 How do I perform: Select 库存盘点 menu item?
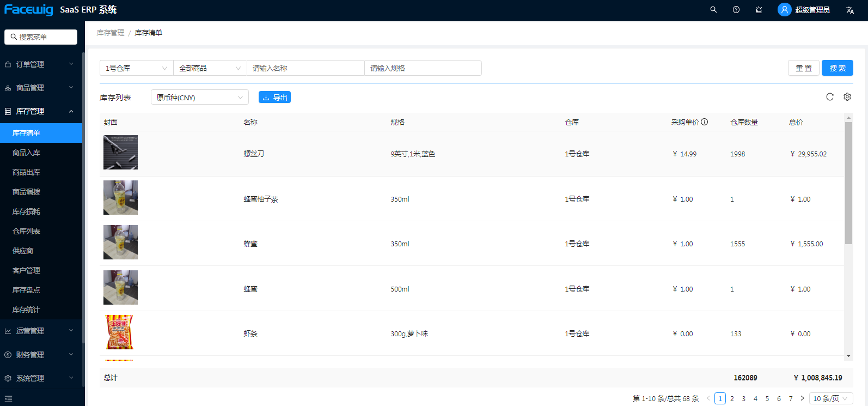[x=27, y=290]
